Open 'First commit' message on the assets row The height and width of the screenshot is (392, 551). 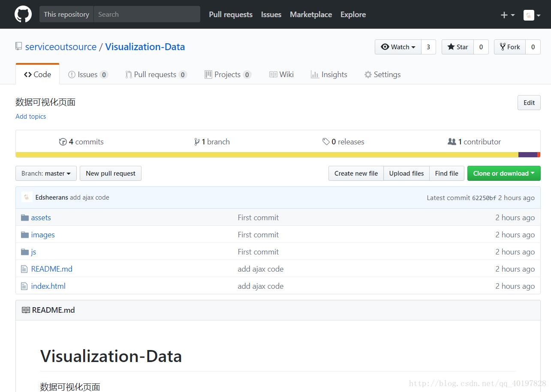pyautogui.click(x=258, y=218)
